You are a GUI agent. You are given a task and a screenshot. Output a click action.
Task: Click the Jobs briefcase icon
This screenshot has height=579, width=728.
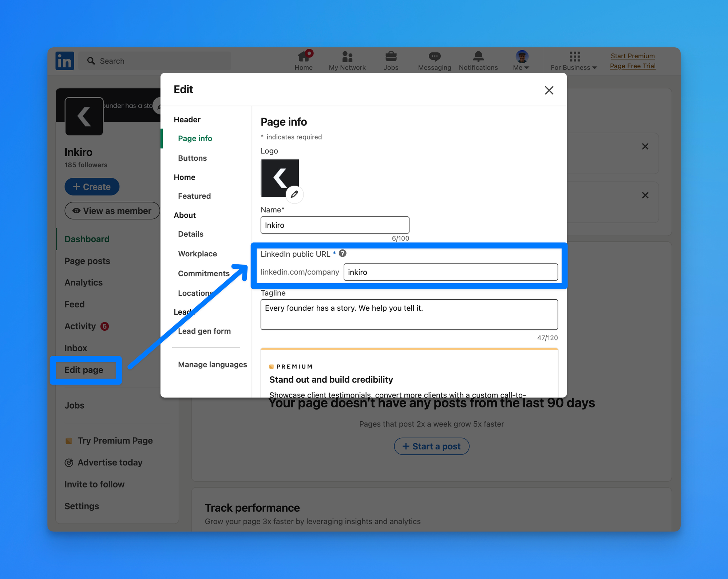click(391, 57)
